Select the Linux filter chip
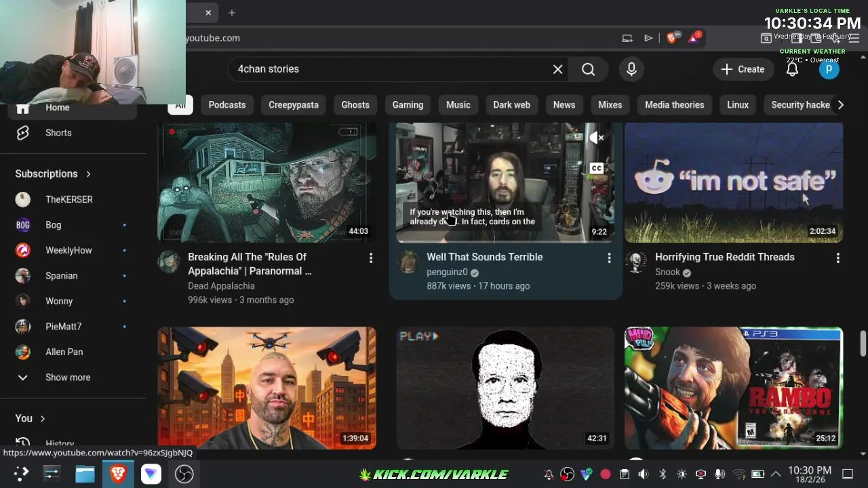The width and height of the screenshot is (868, 488). [x=738, y=105]
